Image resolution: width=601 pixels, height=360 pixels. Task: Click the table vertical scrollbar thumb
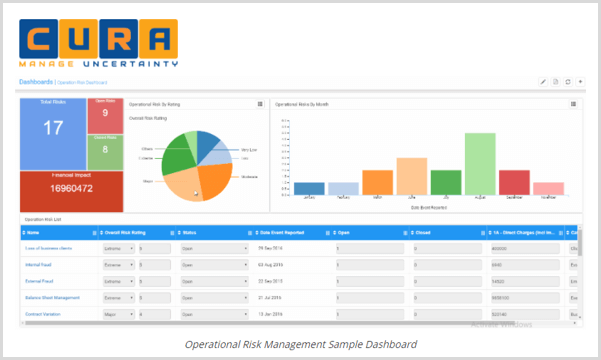[580, 243]
